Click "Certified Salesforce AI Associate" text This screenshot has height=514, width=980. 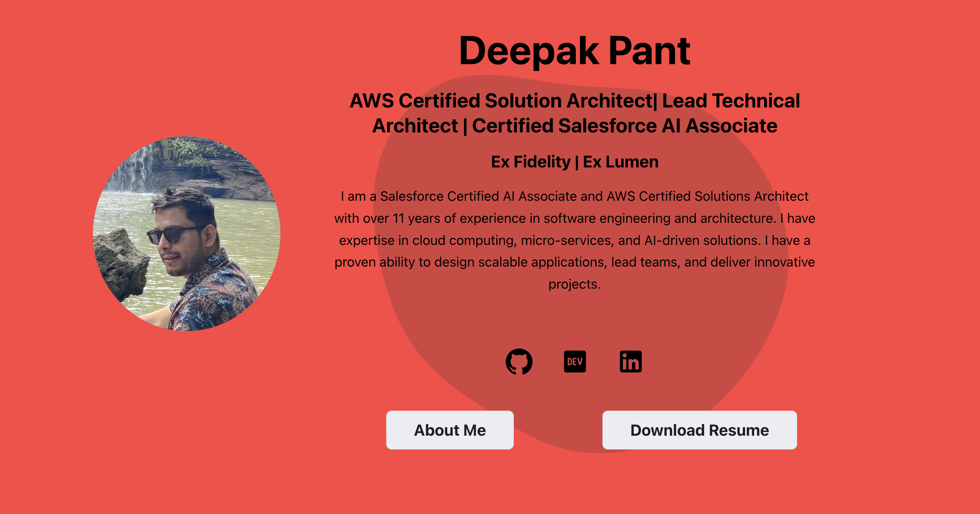coord(624,125)
